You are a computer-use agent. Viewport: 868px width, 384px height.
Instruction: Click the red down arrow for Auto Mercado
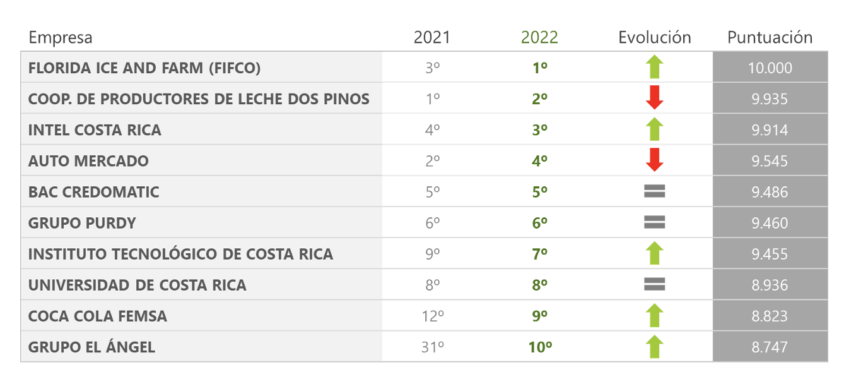[x=655, y=160]
